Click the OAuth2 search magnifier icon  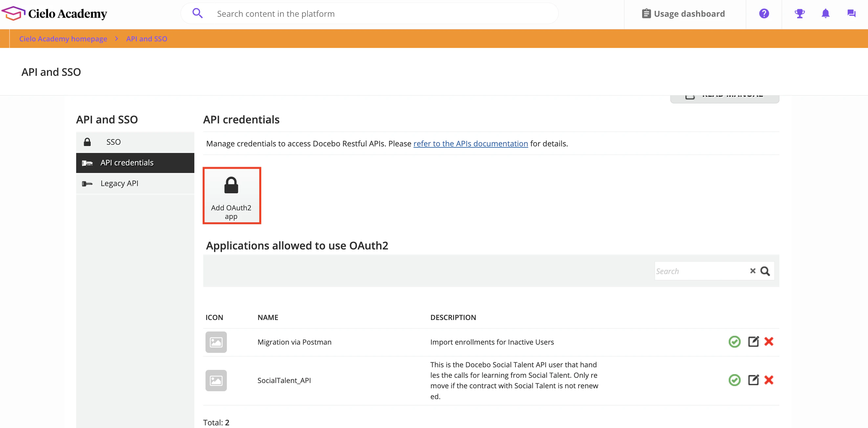(765, 271)
